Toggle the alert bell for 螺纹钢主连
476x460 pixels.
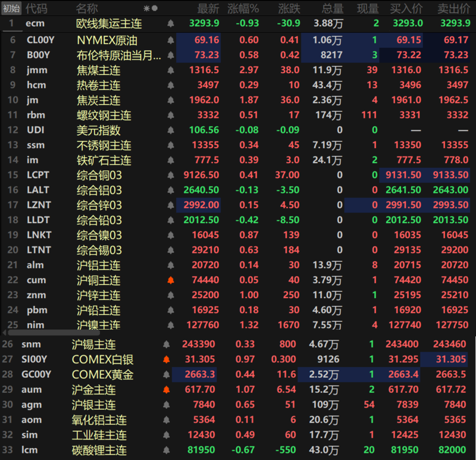point(171,115)
